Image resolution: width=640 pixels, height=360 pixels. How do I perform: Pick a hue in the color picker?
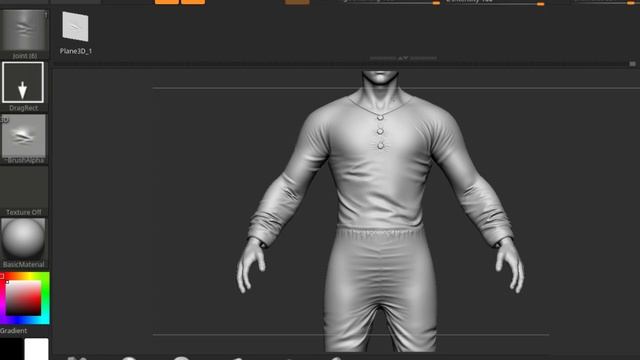[x=24, y=298]
